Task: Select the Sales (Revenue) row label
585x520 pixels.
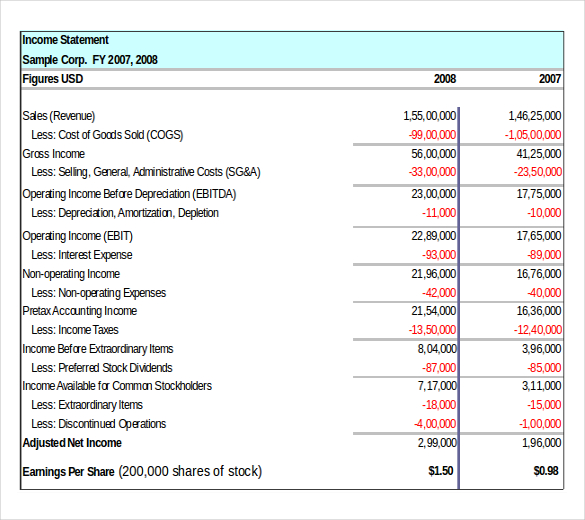Action: [x=59, y=116]
